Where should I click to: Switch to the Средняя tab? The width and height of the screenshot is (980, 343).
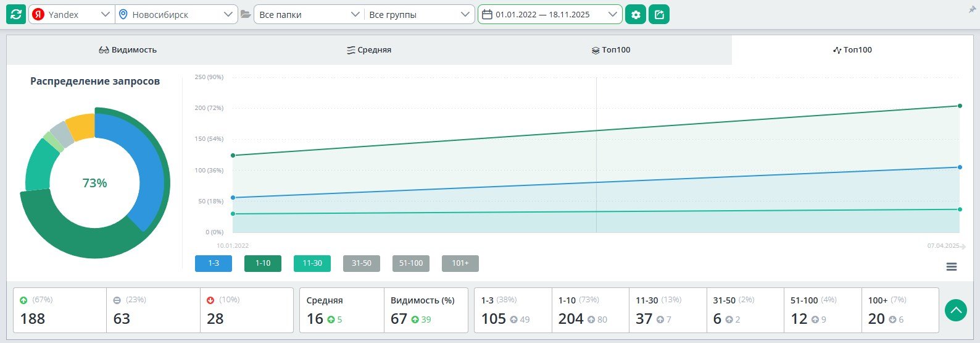coord(369,50)
